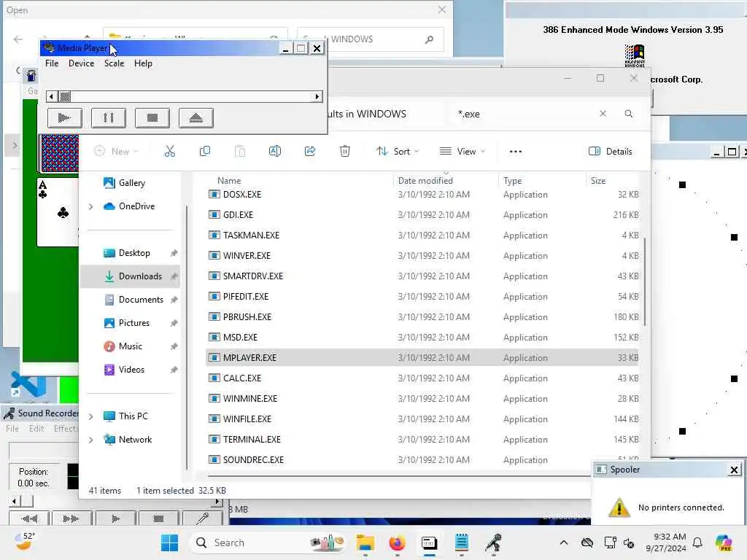This screenshot has height=560, width=747.
Task: Select OneDrive in navigation pane
Action: tap(136, 206)
